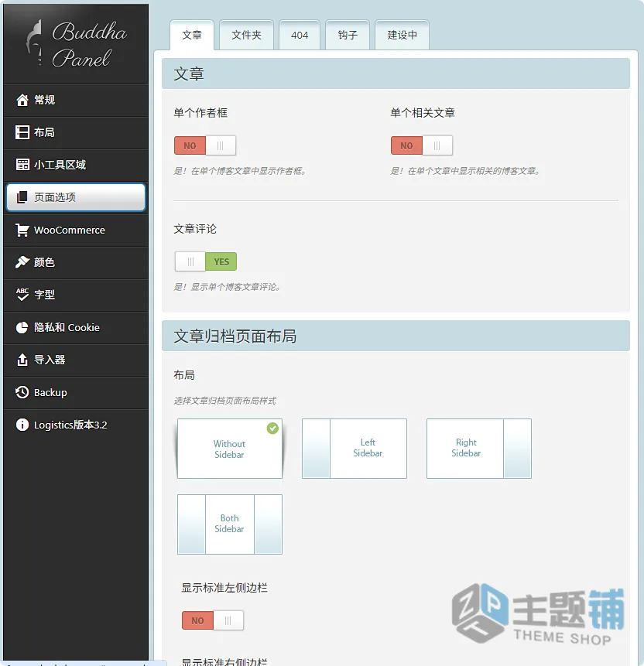Toggle the 单个相关文章 switch
The height and width of the screenshot is (666, 644).
pos(422,145)
